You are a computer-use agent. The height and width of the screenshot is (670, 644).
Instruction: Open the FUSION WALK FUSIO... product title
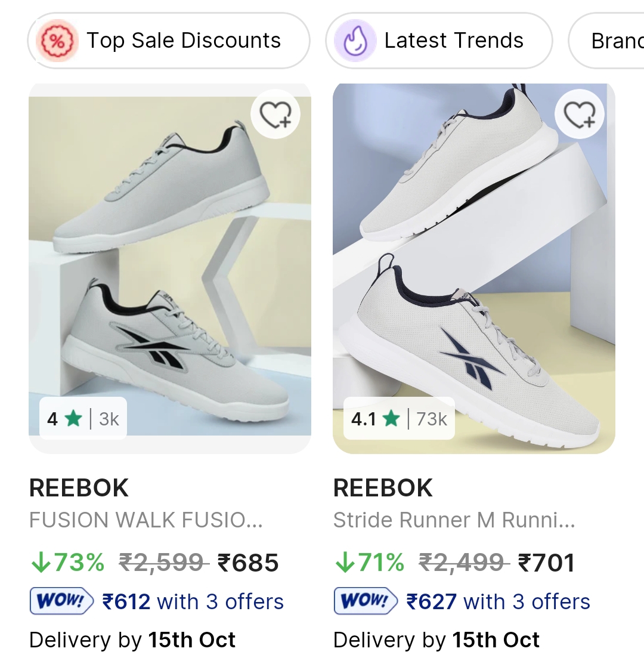pos(146,520)
